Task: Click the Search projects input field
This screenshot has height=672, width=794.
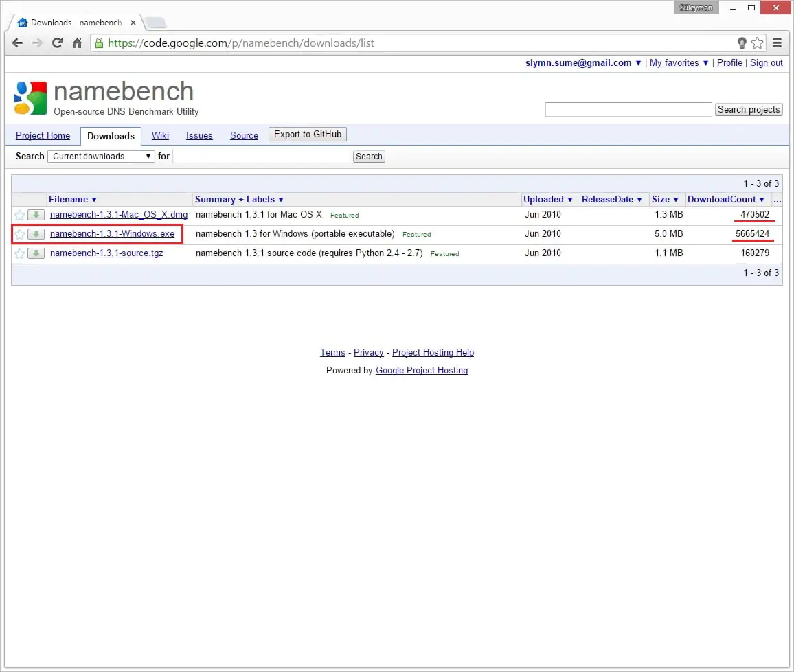Action: pyautogui.click(x=628, y=110)
